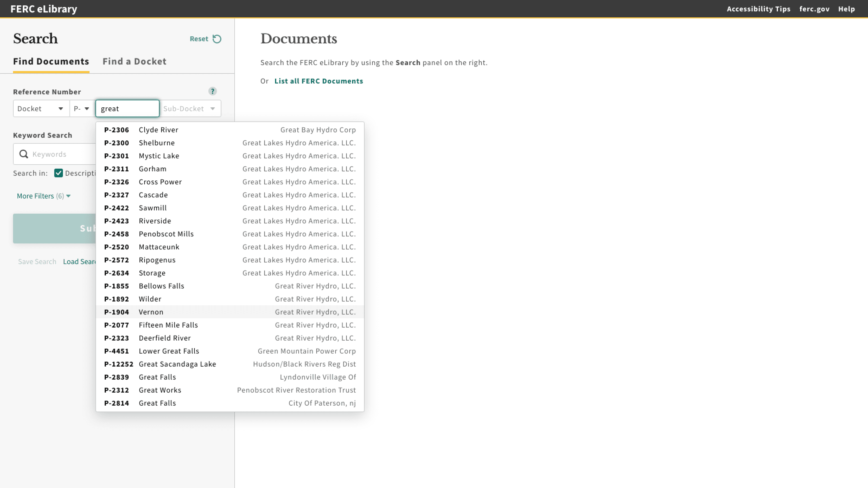Open the Reference Number help question mark
This screenshot has width=868, height=488.
tap(212, 91)
